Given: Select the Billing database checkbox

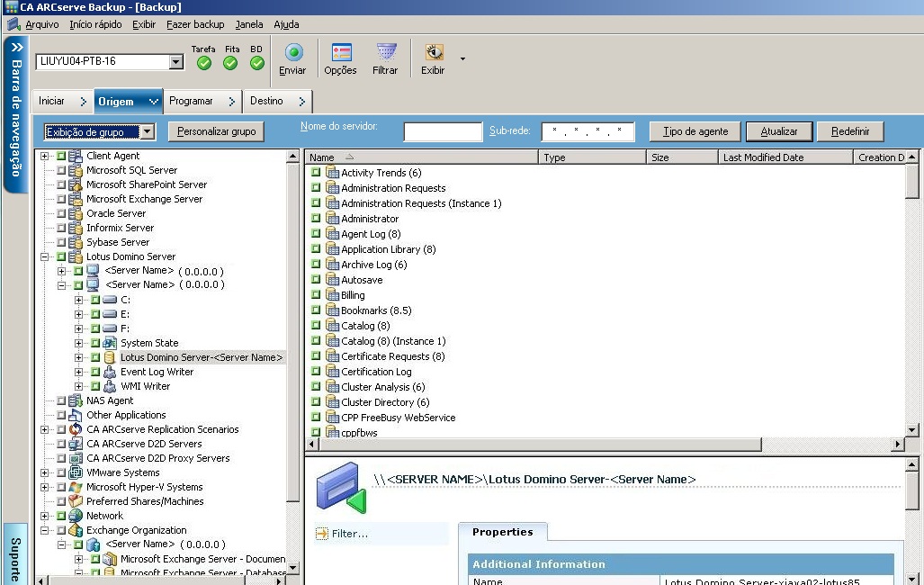Looking at the screenshot, I should coord(316,295).
